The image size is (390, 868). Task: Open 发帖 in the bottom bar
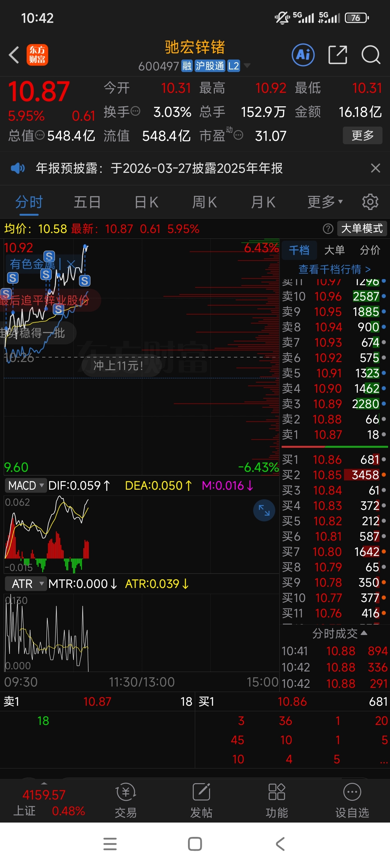201,800
